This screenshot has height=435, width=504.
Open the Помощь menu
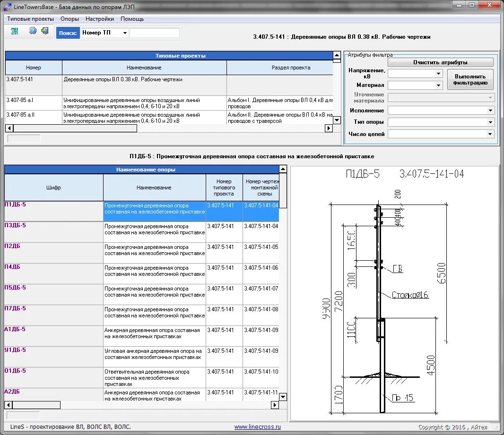[132, 19]
